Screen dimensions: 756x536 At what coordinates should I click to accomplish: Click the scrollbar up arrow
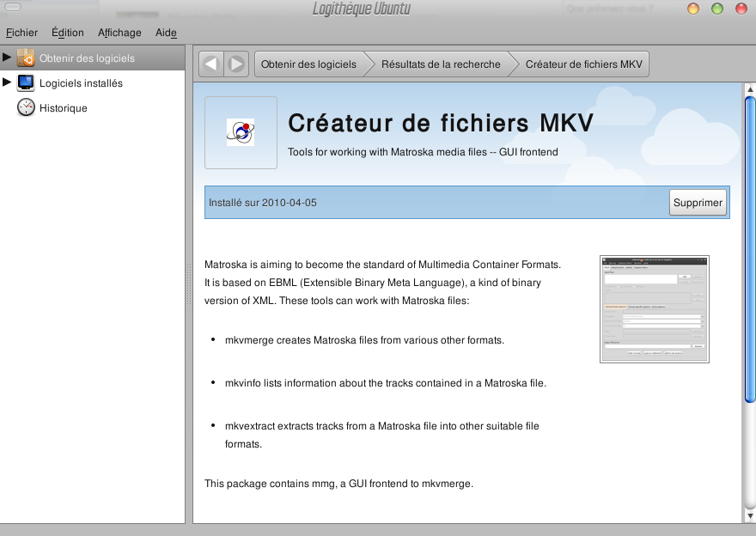tap(749, 89)
